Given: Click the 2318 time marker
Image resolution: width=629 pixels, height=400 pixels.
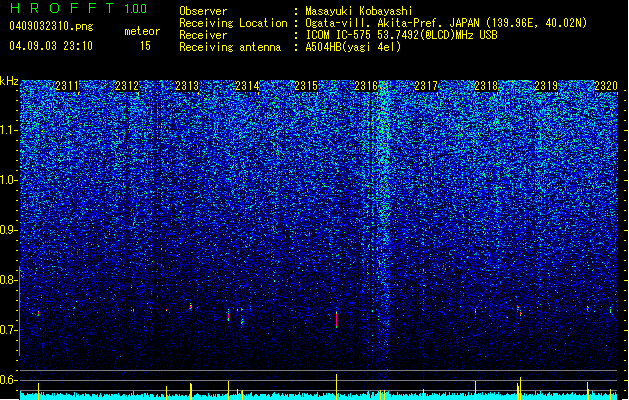Looking at the screenshot, I should [x=486, y=86].
